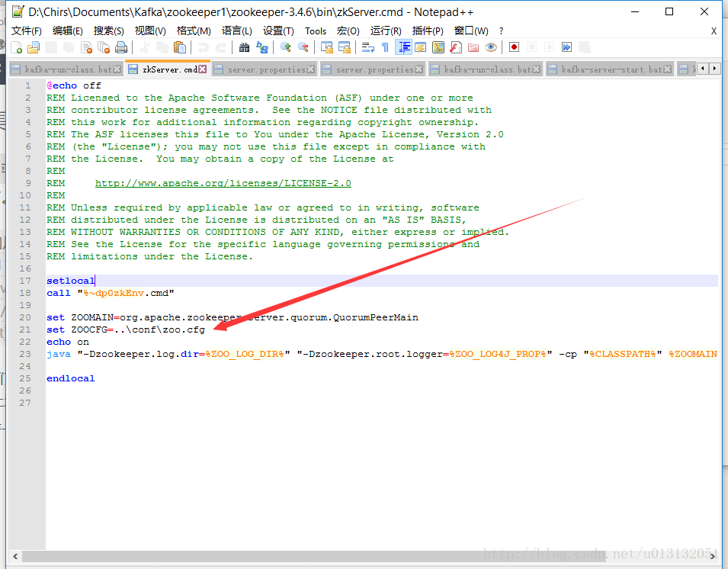Click 'set ZOOMAIN=org.apache.zookeeper' line

(x=233, y=317)
